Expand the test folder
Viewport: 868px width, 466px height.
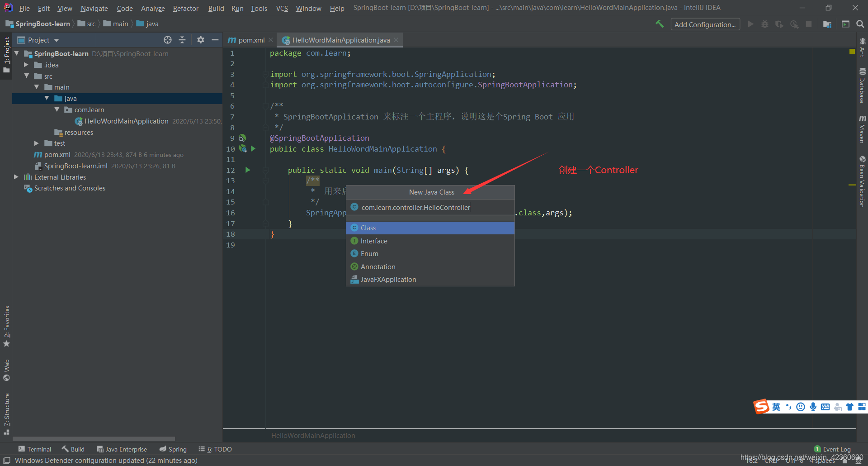click(37, 143)
